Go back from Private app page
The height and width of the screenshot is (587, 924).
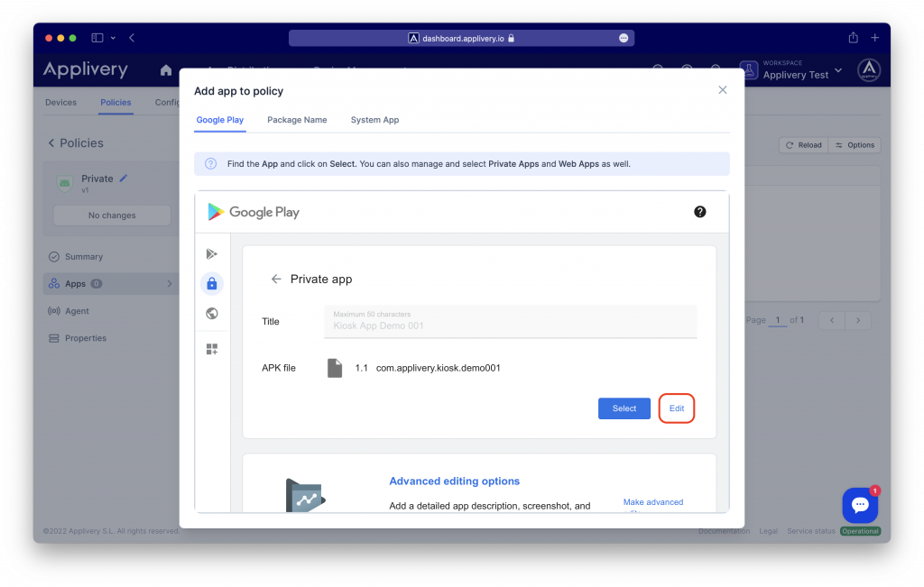point(276,280)
